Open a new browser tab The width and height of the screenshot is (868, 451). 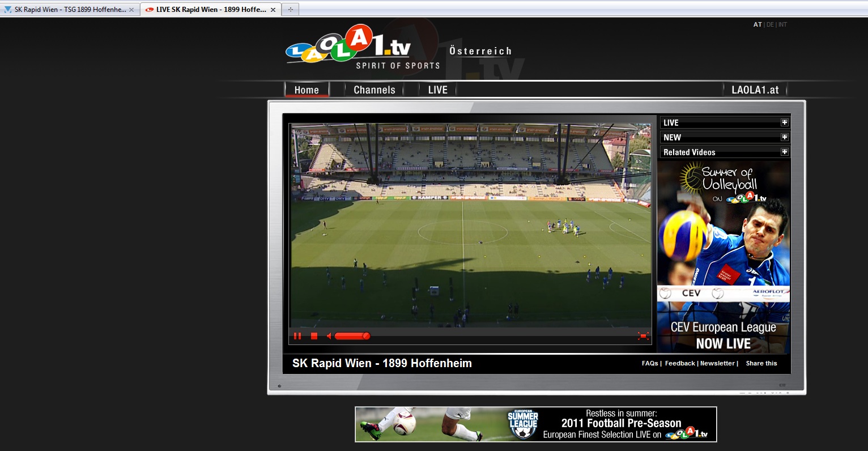click(291, 10)
